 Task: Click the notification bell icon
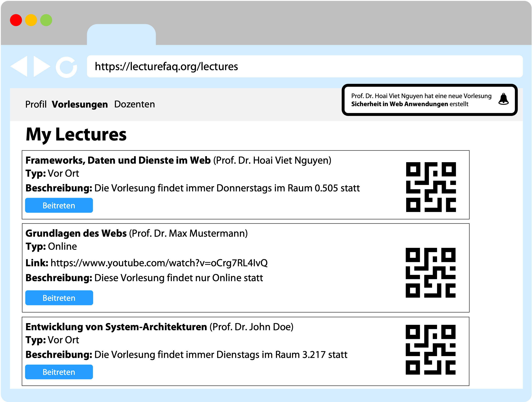point(503,99)
